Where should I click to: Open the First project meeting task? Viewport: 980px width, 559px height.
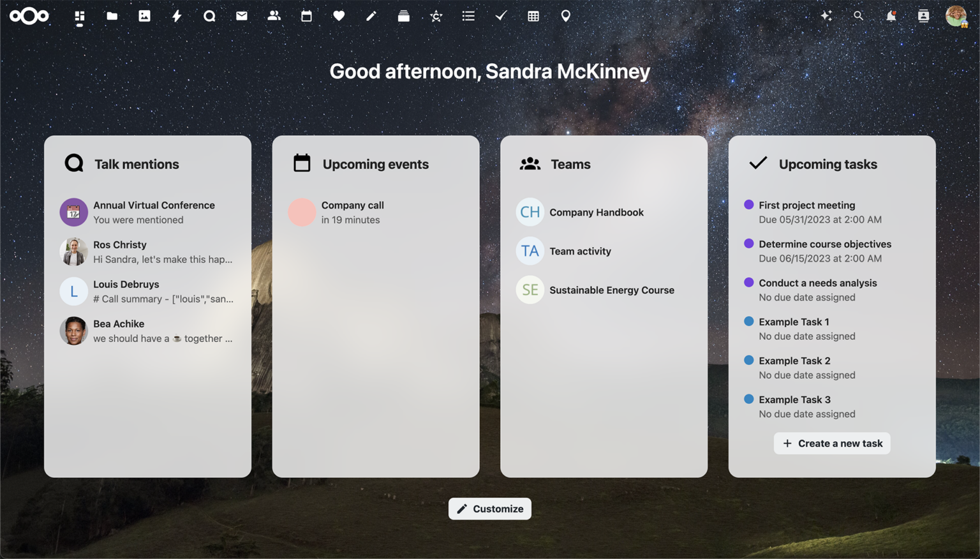(x=806, y=205)
